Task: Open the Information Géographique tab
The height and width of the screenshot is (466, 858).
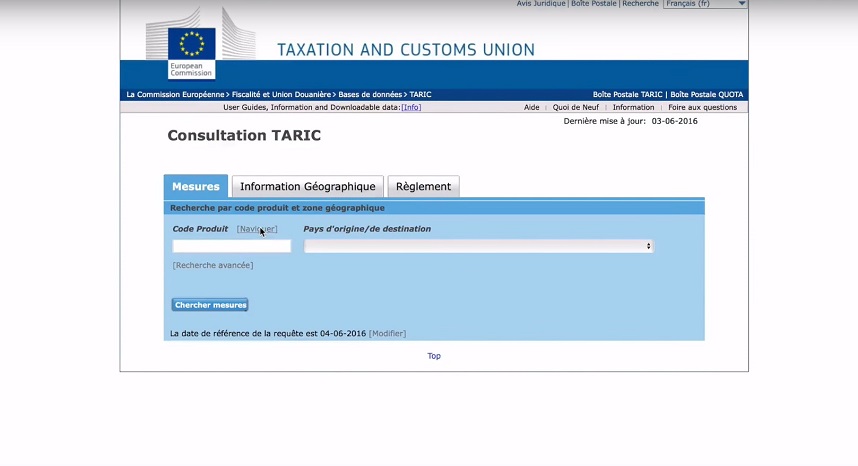Action: 307,187
